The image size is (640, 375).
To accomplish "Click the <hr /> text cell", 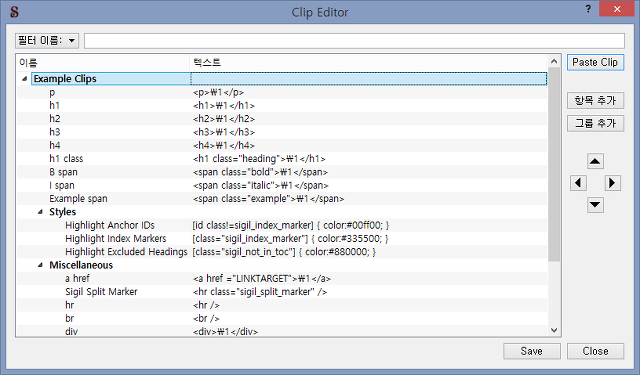I will click(x=206, y=305).
